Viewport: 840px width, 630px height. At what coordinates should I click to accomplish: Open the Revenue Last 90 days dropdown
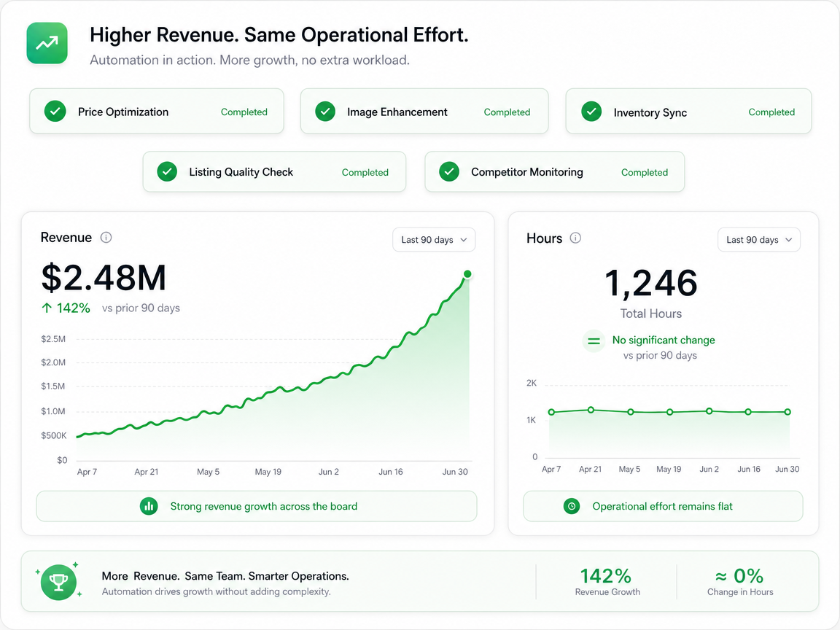point(434,239)
